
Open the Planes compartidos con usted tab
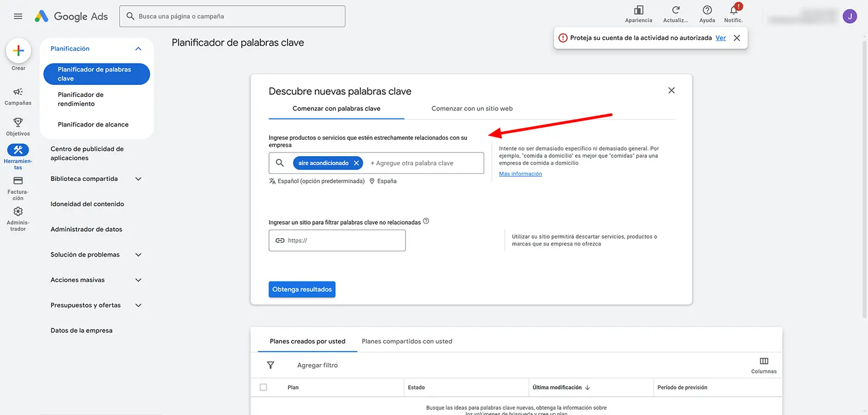tap(407, 341)
